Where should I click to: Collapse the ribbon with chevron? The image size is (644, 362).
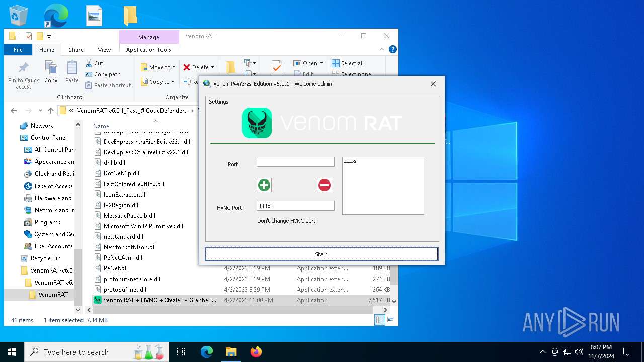(x=383, y=49)
